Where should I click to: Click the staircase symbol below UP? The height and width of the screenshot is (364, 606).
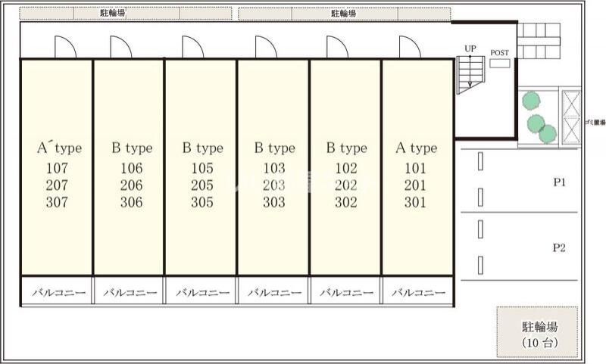pyautogui.click(x=470, y=75)
